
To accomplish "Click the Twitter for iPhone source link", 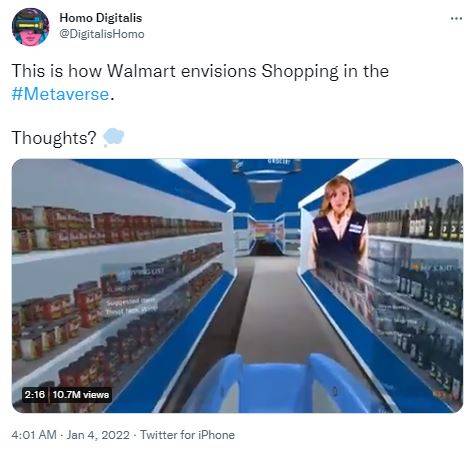I will [187, 435].
